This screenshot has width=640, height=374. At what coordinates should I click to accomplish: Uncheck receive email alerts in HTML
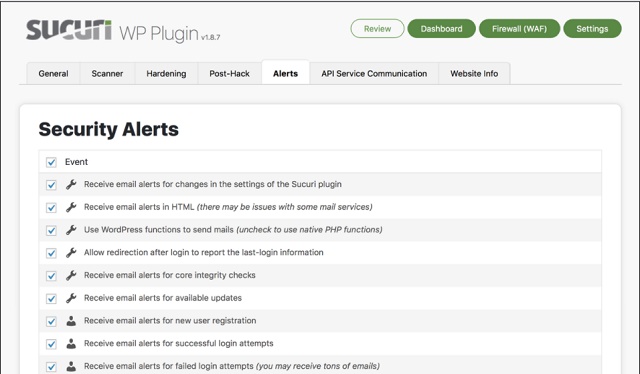tap(51, 208)
